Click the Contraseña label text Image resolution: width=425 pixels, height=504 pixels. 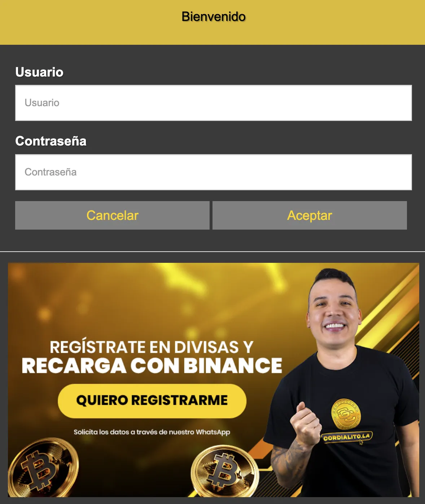click(51, 141)
